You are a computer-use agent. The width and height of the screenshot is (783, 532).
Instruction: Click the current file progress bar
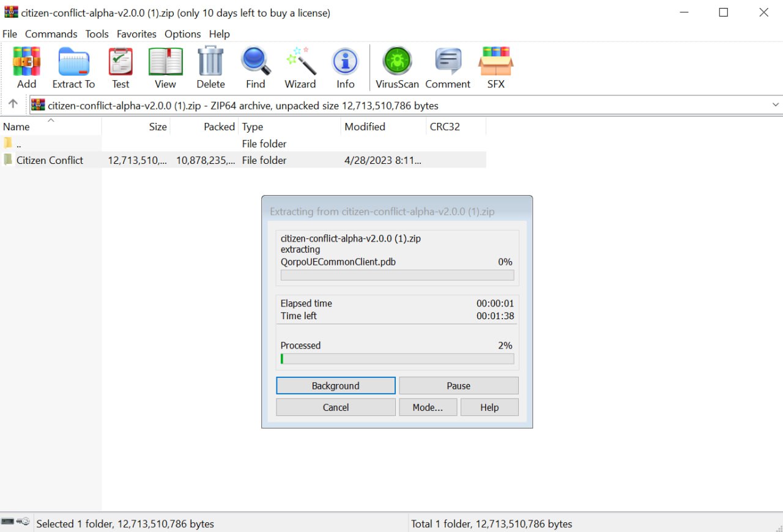[397, 275]
